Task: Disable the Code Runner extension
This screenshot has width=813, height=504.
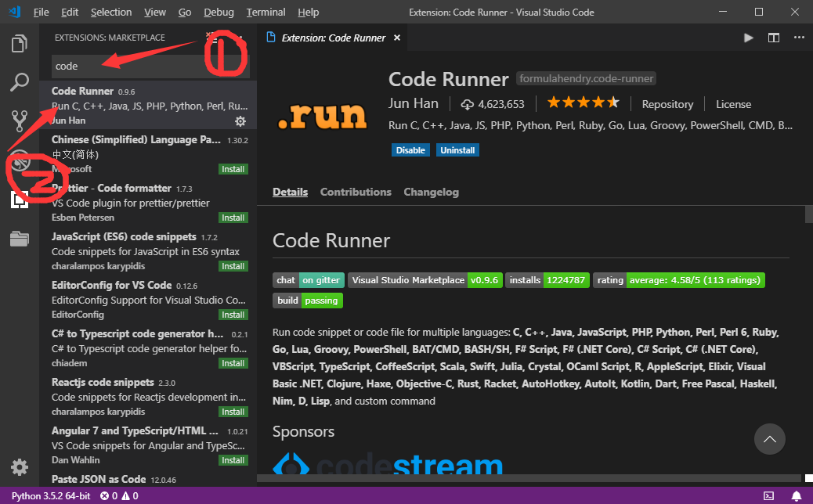Action: 410,150
